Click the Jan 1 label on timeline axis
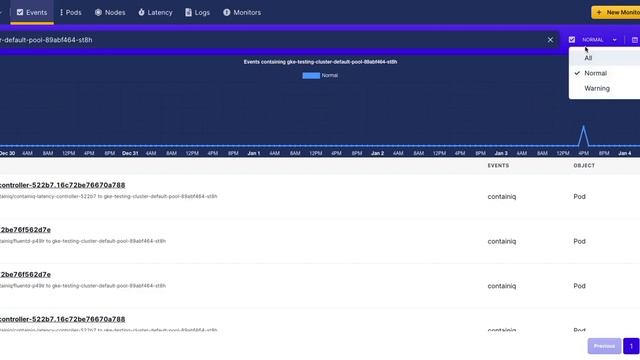Viewport: 640px width, 360px height. (253, 153)
